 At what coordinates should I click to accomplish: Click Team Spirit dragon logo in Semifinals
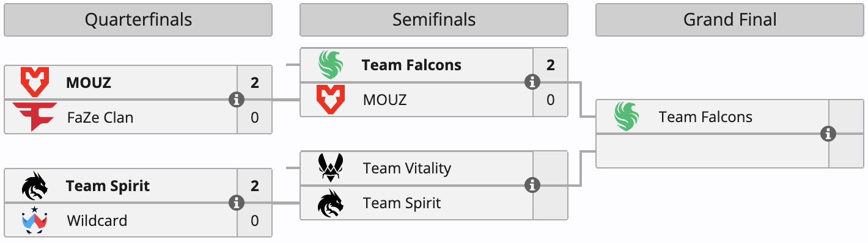331,203
